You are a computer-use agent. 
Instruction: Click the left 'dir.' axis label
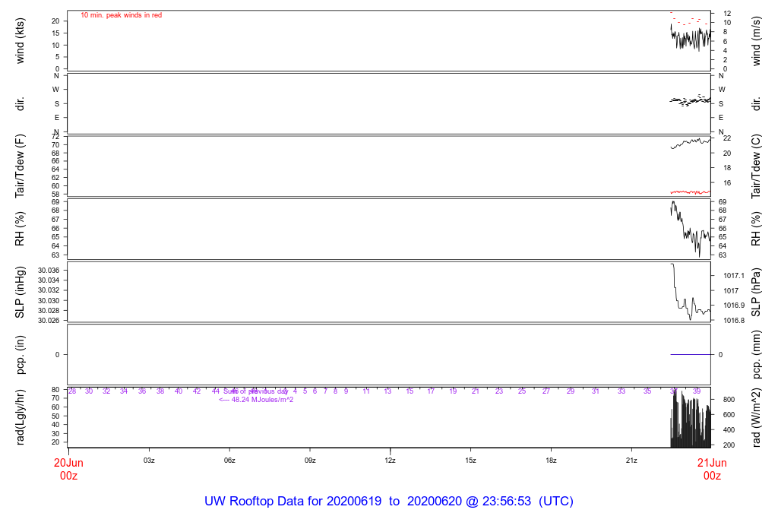[20, 103]
